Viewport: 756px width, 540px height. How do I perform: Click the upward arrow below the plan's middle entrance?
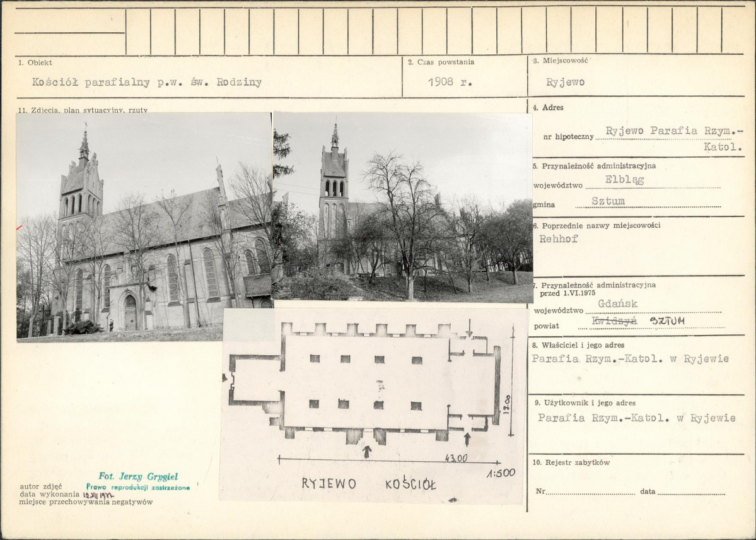367,452
